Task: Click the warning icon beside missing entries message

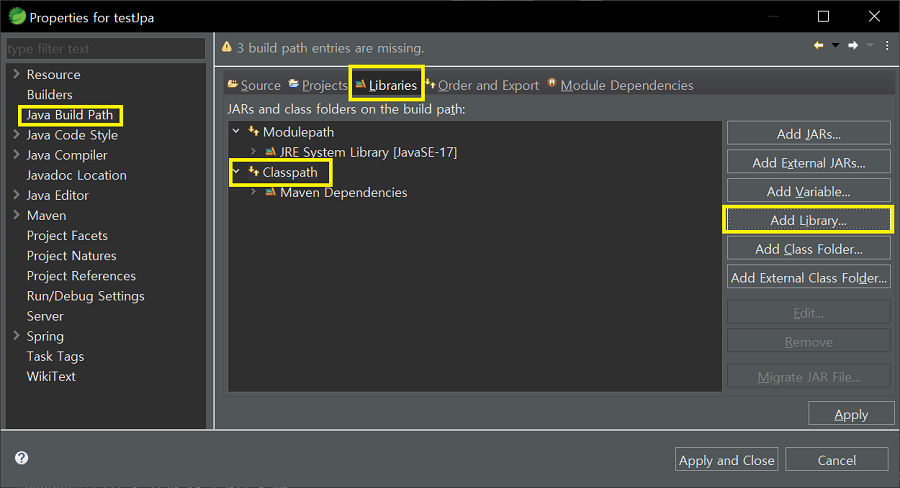Action: pyautogui.click(x=227, y=47)
